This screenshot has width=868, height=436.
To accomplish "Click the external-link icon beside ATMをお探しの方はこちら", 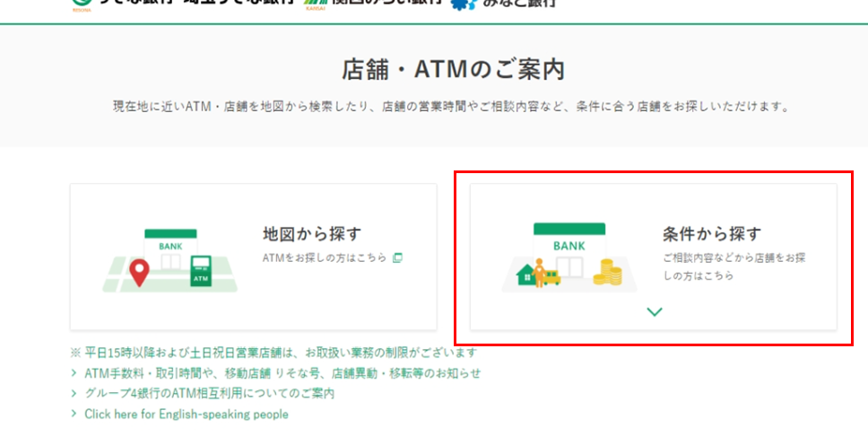I will point(398,257).
